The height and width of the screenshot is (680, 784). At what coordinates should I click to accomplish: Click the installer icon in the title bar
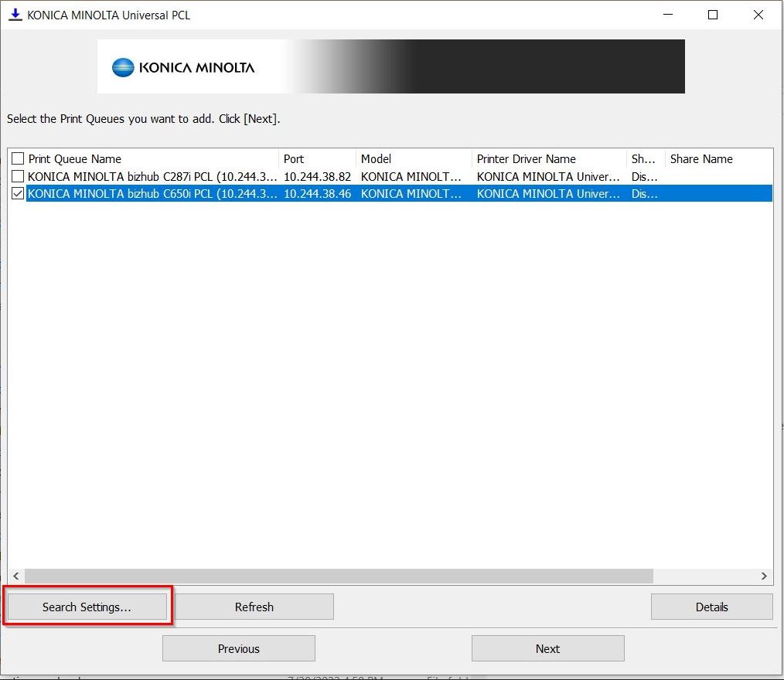tap(15, 14)
